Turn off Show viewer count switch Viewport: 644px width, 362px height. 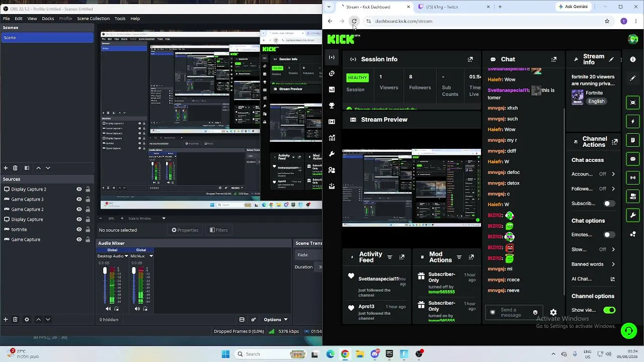tap(609, 310)
